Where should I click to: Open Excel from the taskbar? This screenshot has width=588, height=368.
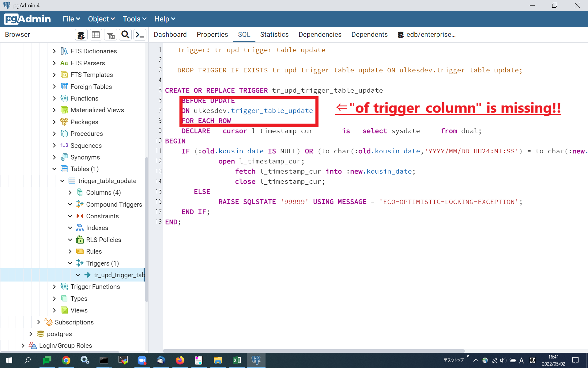237,360
